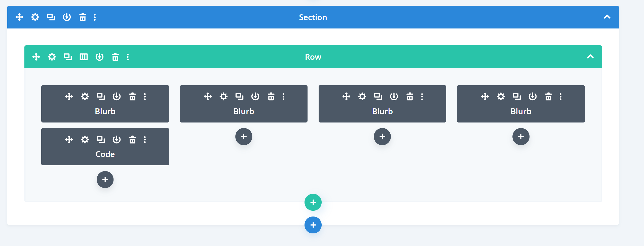Open Section settings gear icon
Viewport: 644px width, 246px height.
tap(35, 17)
